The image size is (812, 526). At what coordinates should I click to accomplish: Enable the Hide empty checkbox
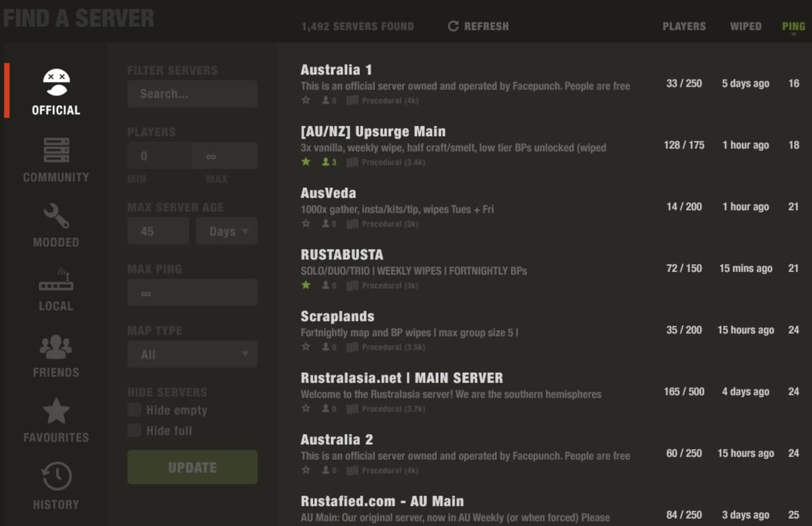134,410
